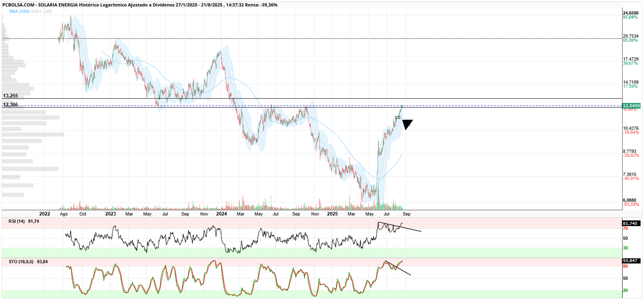This screenshot has width=644, height=300.
Task: Click the -29,82% percentage label
Action: [x=631, y=156]
